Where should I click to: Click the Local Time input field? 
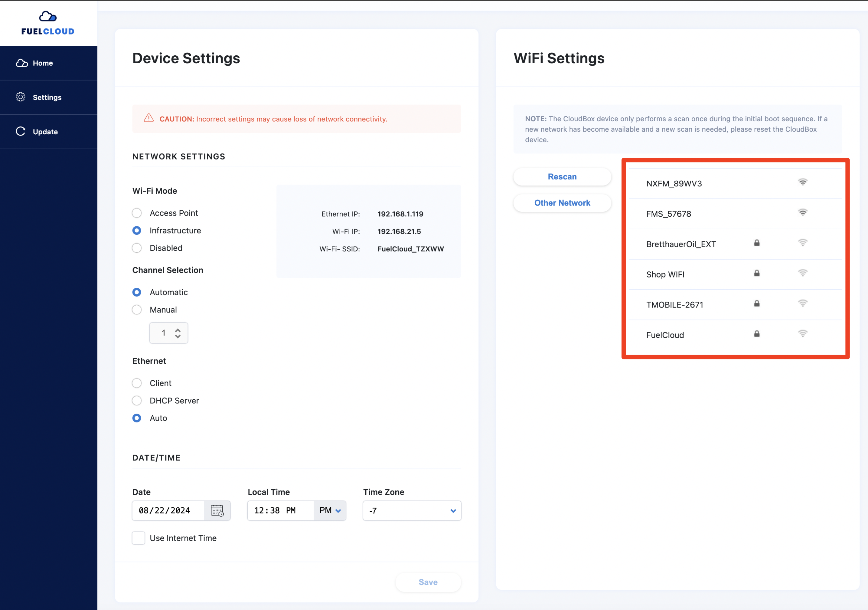click(x=281, y=511)
